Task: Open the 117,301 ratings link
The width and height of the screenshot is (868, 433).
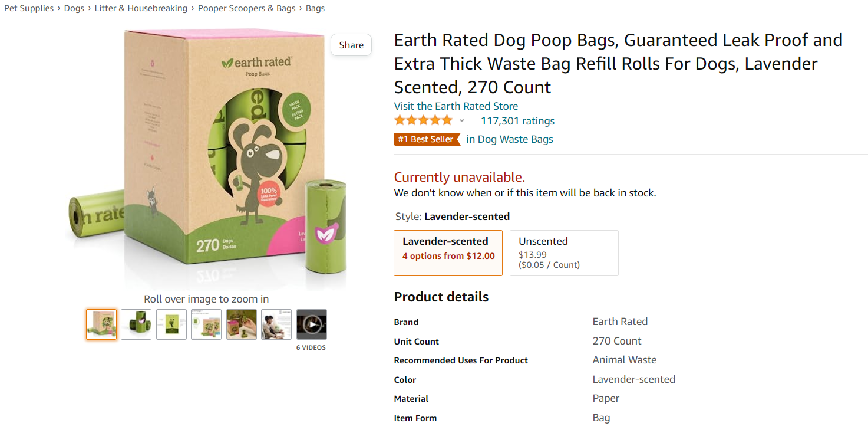Action: click(x=518, y=121)
